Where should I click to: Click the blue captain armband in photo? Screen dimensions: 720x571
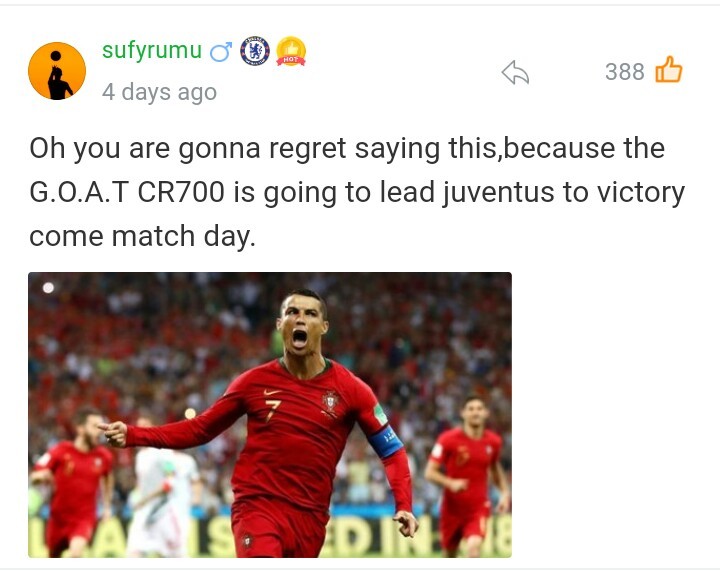click(386, 441)
